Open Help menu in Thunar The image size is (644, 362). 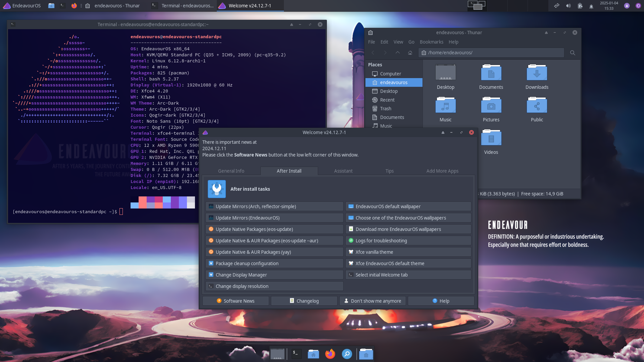point(453,42)
